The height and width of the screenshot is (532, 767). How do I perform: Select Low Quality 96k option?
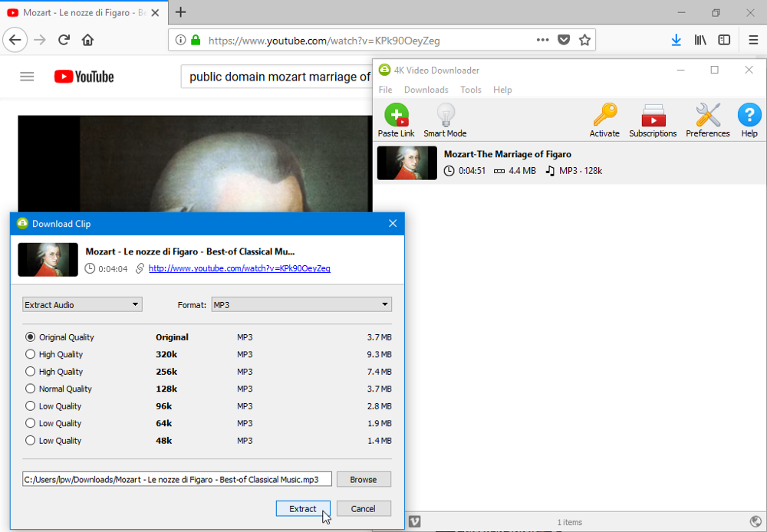(x=31, y=406)
